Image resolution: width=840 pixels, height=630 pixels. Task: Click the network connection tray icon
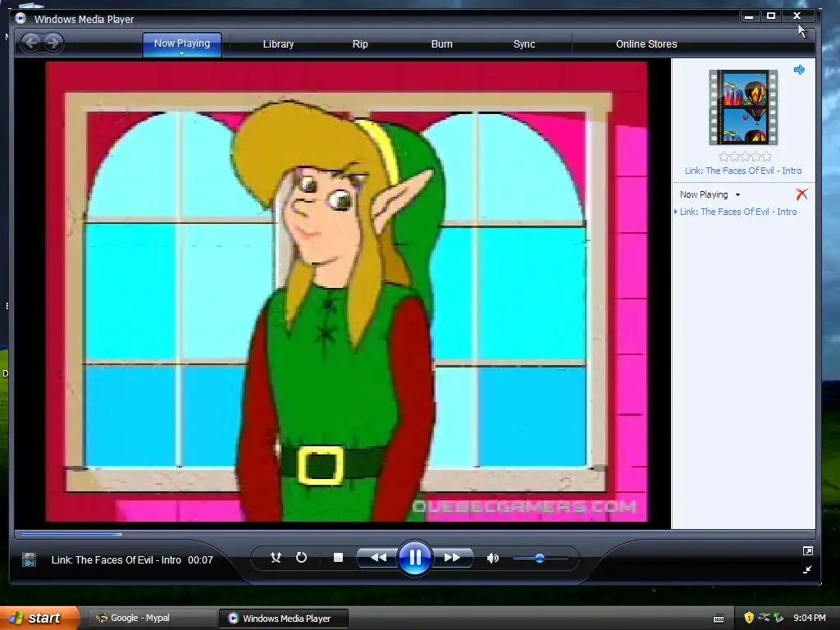[x=764, y=618]
